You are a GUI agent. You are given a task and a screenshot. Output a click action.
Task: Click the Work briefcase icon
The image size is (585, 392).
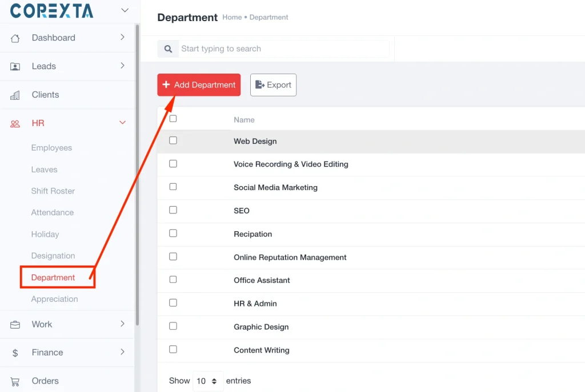click(x=15, y=325)
